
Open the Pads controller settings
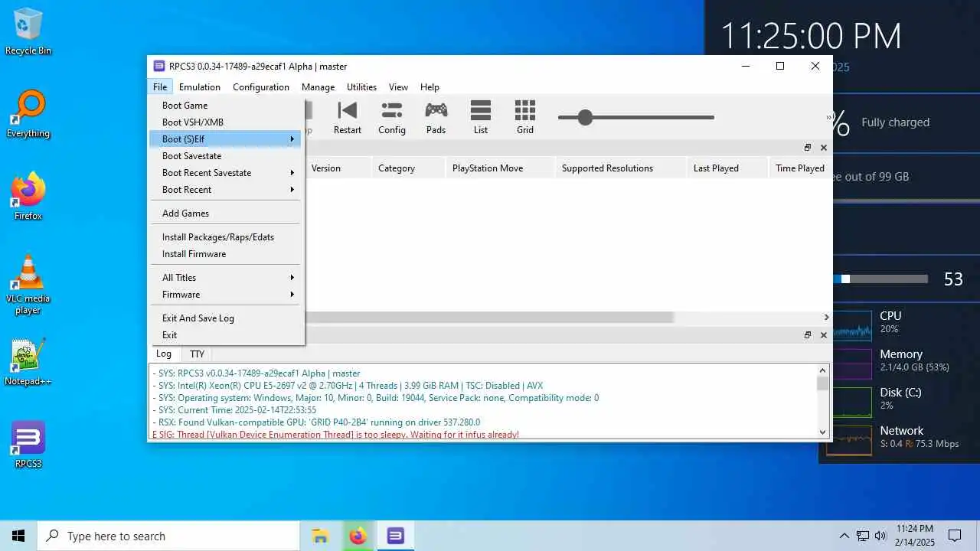(x=436, y=117)
